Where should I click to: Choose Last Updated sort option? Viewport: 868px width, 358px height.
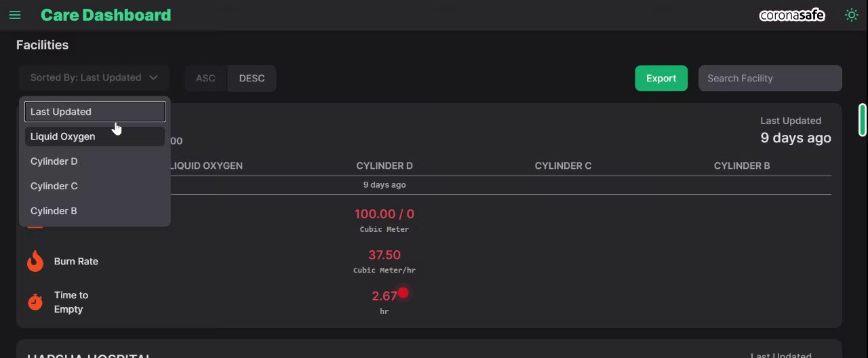tap(94, 112)
